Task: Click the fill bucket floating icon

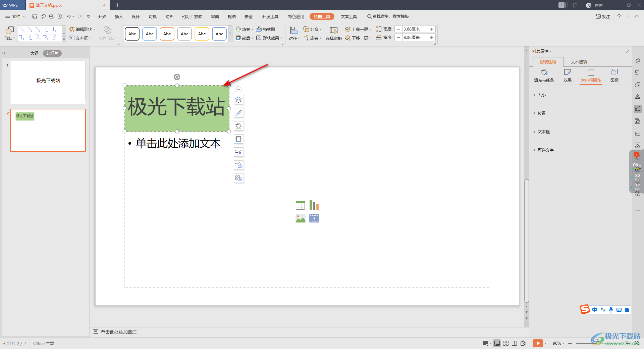Action: coord(238,126)
